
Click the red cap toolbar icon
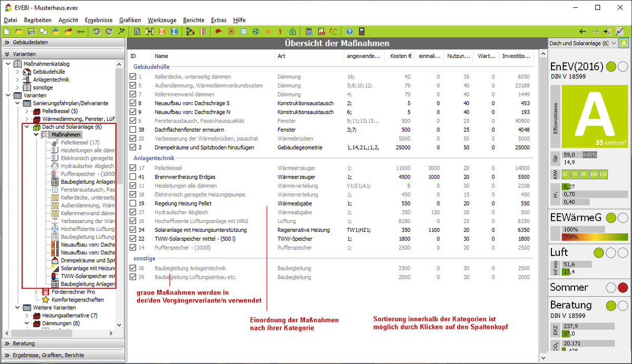(x=219, y=32)
